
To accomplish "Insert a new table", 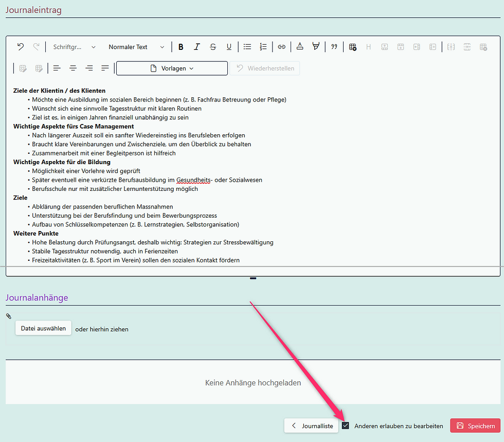I will pos(353,47).
